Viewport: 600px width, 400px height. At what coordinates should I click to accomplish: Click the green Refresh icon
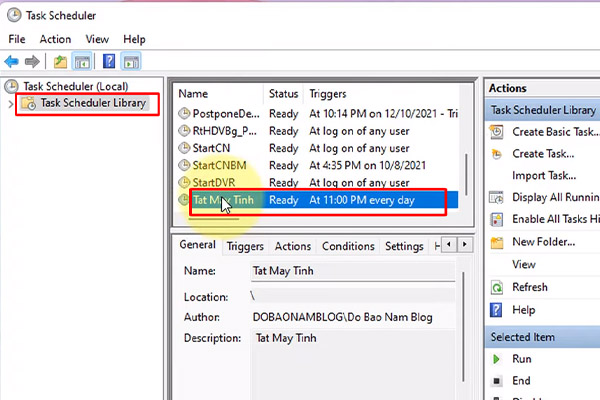tap(497, 287)
